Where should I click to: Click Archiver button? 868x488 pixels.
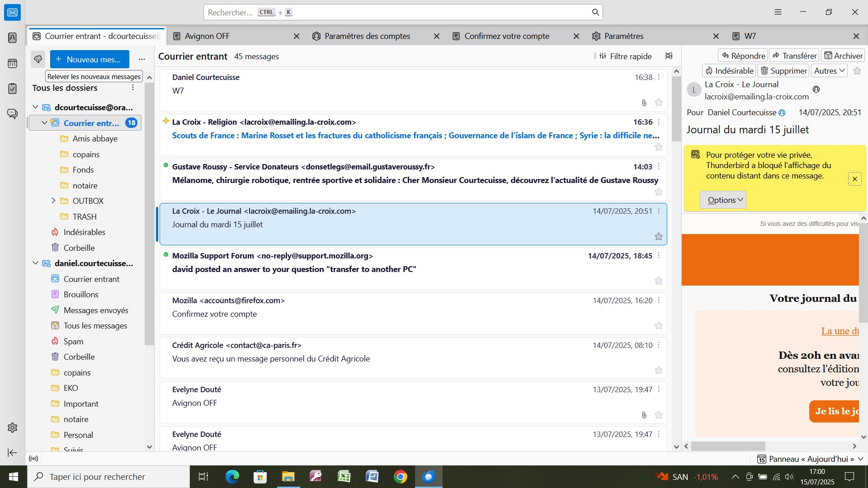[843, 56]
